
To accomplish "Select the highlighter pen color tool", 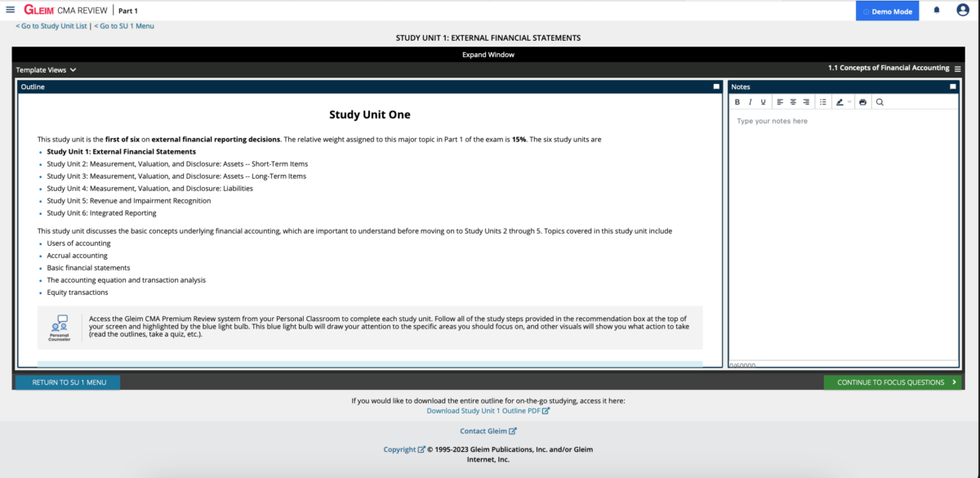I will (840, 102).
